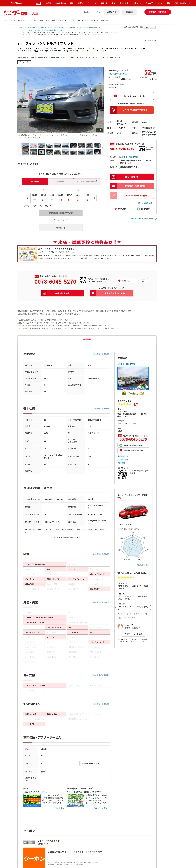The image size is (196, 868).
Task: Click the red Fit Shuttle photo under 関連情報
Action: coord(133,512)
